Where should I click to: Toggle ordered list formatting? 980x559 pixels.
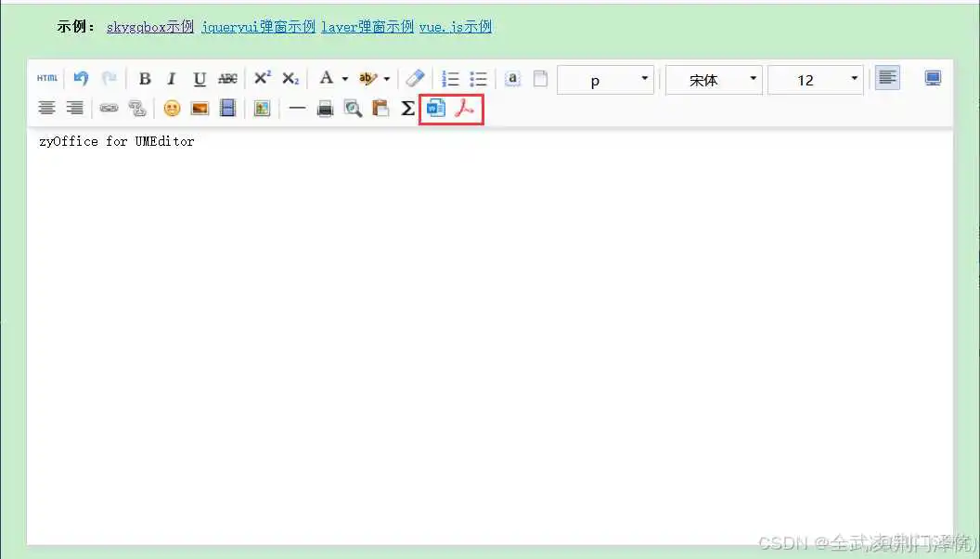point(450,79)
